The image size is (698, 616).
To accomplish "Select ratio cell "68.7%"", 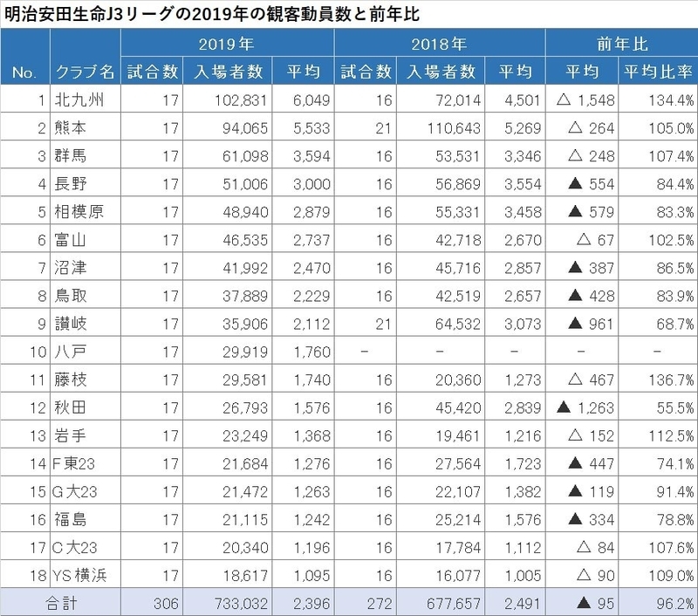I will (675, 324).
